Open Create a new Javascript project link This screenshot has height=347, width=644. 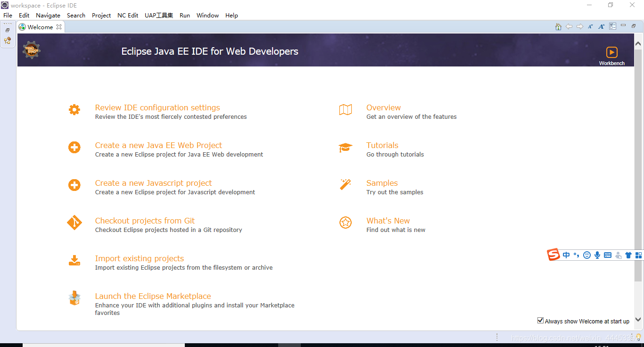153,183
